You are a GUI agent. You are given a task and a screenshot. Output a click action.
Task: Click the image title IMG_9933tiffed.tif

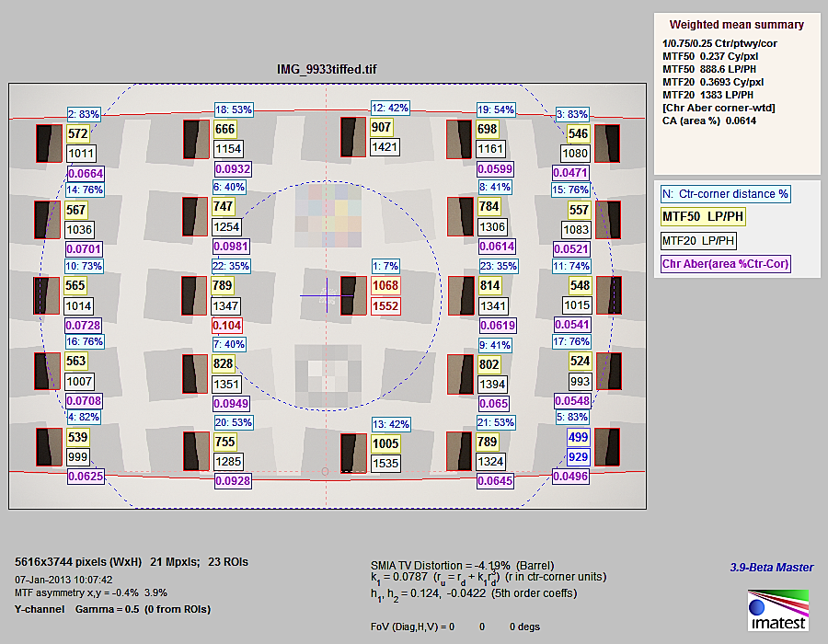click(326, 69)
